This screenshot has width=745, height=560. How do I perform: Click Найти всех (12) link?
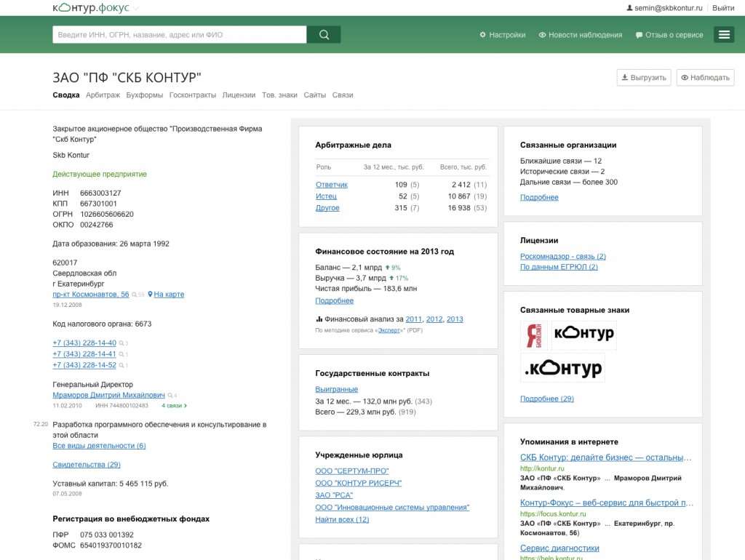point(342,519)
